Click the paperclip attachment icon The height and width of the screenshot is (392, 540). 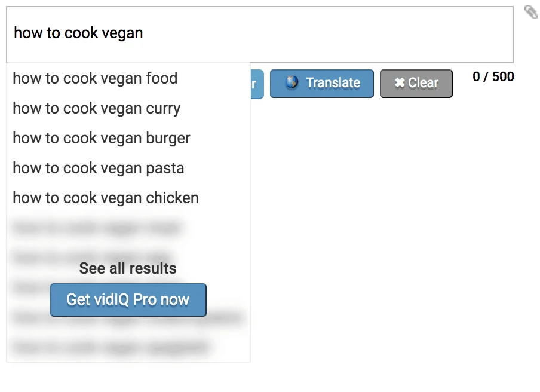530,12
